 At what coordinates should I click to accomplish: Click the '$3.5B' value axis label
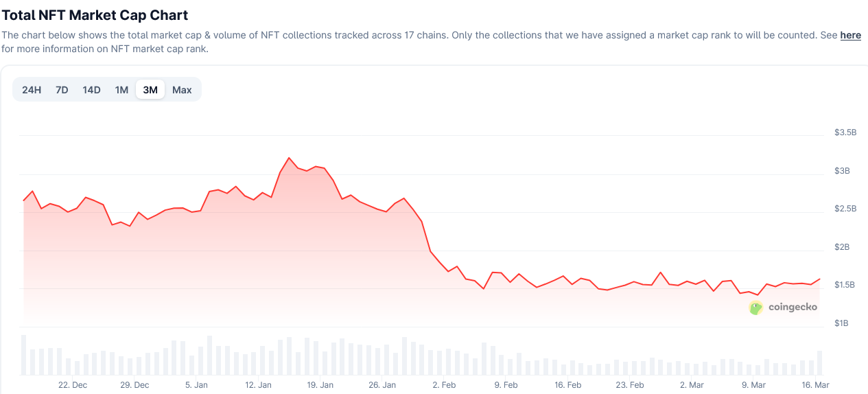tap(845, 132)
